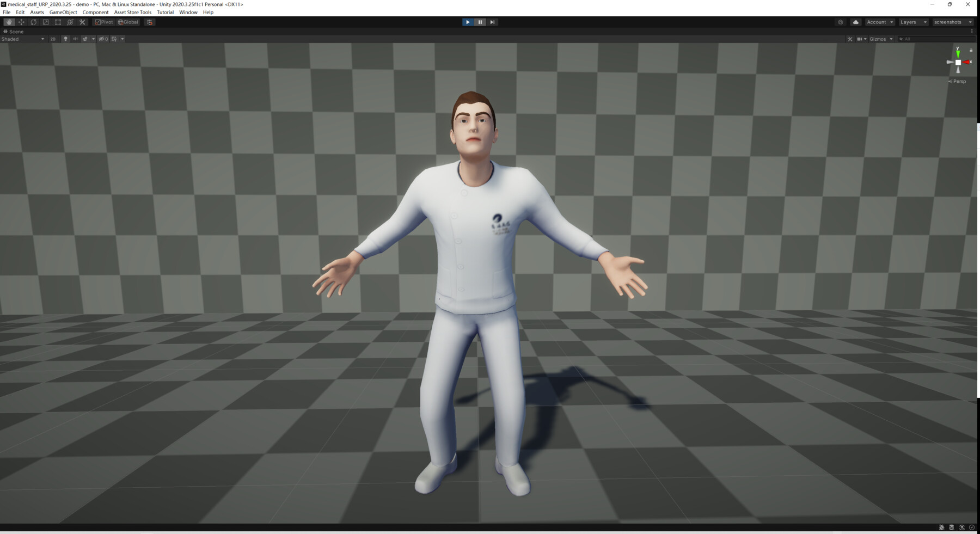Open the Asset Store Tools menu

(133, 12)
